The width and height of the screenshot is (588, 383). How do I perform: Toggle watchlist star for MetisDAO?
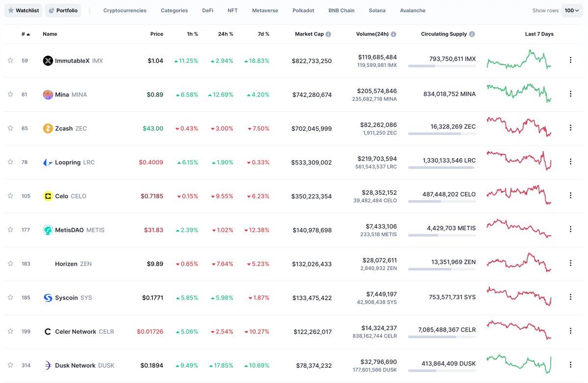pyautogui.click(x=10, y=229)
